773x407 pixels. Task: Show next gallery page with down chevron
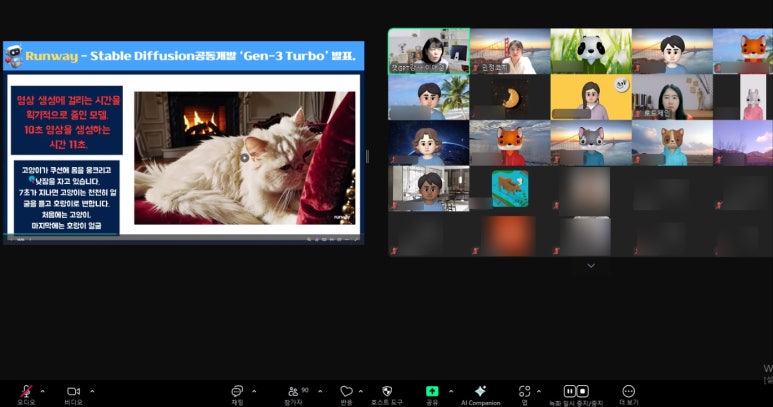tap(591, 266)
